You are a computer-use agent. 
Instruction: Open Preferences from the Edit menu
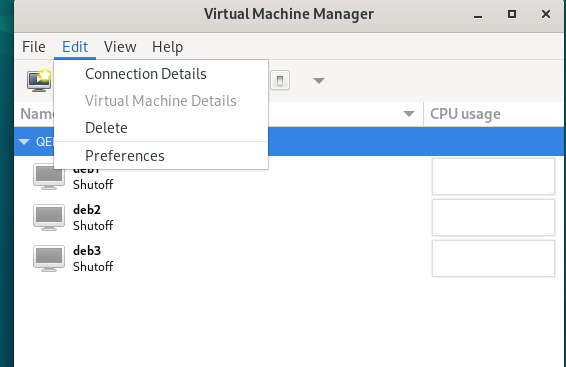point(161,156)
